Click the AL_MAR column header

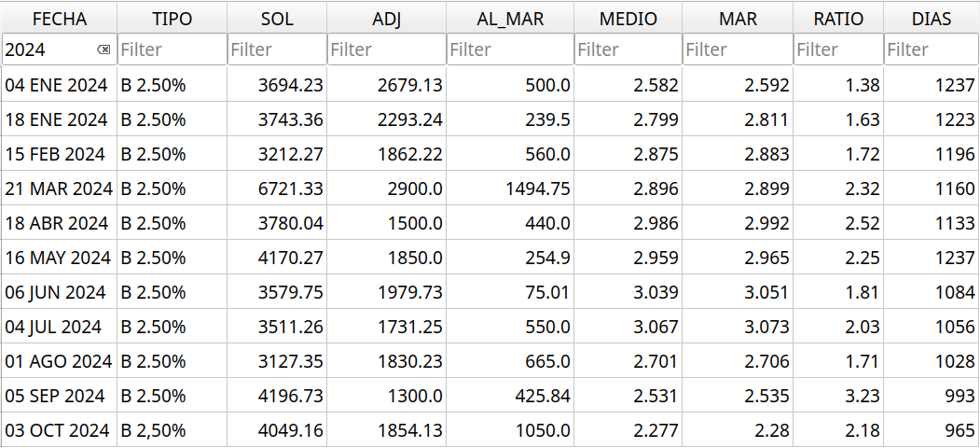tap(510, 19)
